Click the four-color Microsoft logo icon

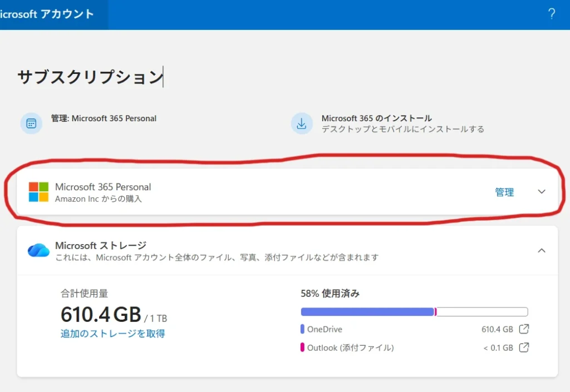(x=38, y=192)
